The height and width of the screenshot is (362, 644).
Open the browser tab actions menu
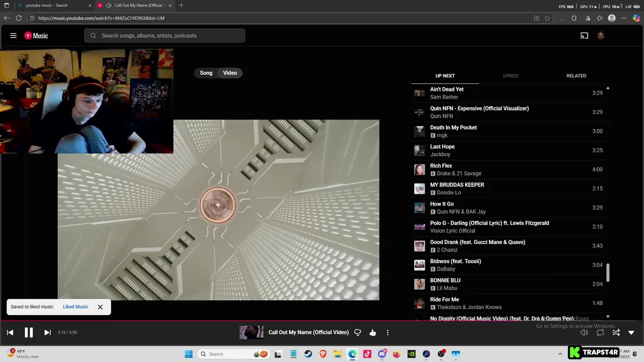coord(7,6)
